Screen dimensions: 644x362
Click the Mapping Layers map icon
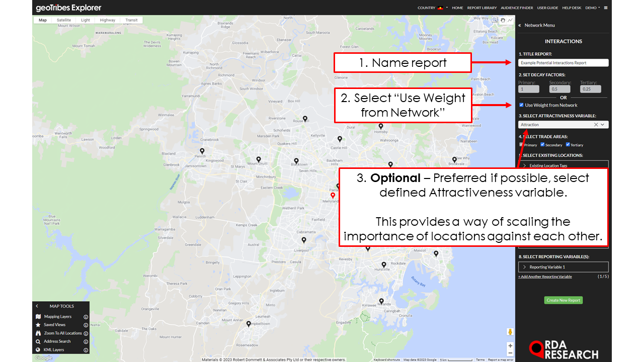[38, 317]
